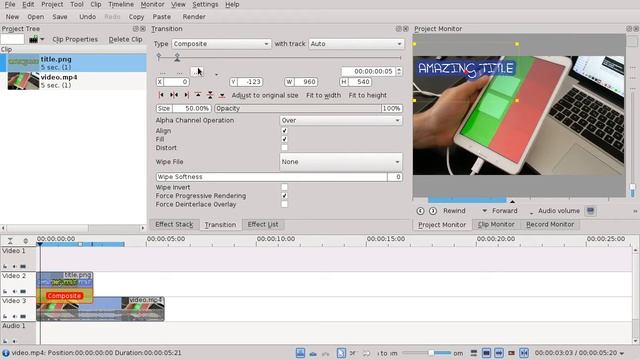640x360 pixels.
Task: Select the razor scissors tool in the status bar
Action: pyautogui.click(x=353, y=353)
